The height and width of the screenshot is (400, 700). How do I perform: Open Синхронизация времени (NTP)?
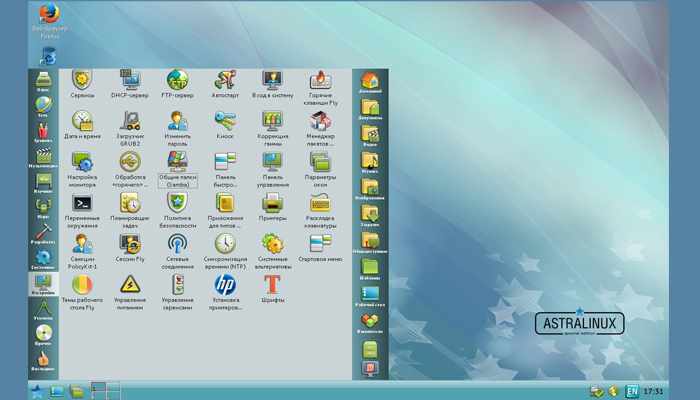(x=225, y=251)
